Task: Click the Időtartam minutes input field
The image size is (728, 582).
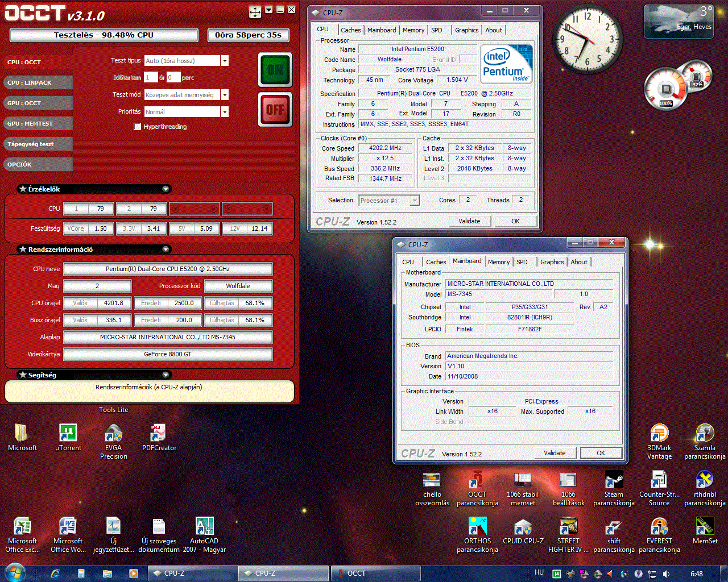Action: (x=173, y=77)
